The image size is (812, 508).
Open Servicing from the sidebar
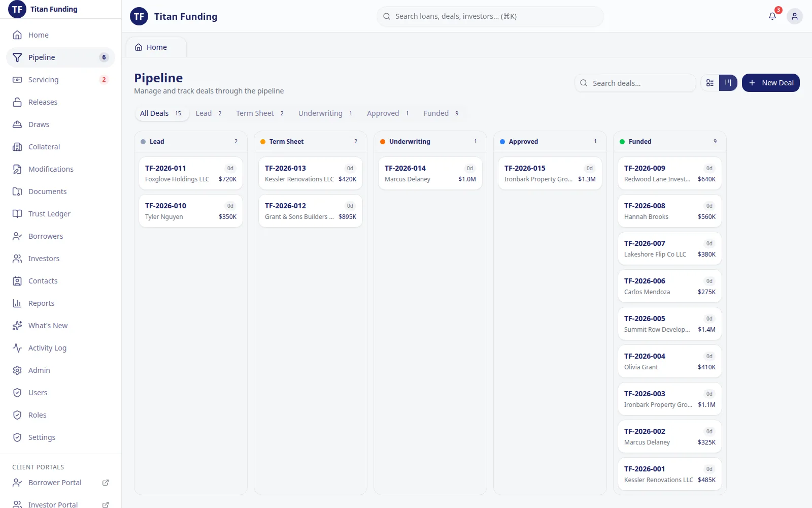60,80
